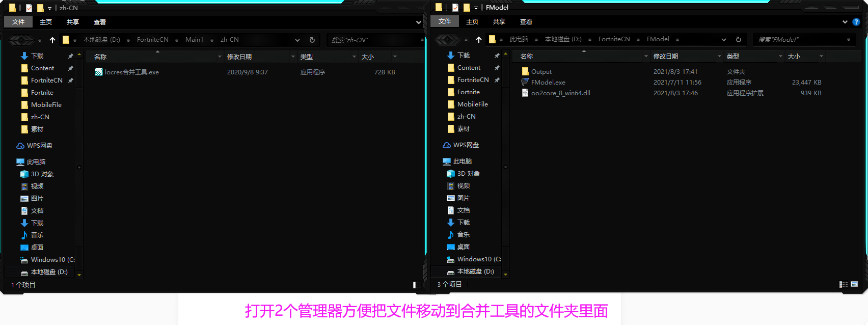Viewport: 868px width, 325px height.
Task: Select the Output folder icon
Action: click(x=525, y=71)
